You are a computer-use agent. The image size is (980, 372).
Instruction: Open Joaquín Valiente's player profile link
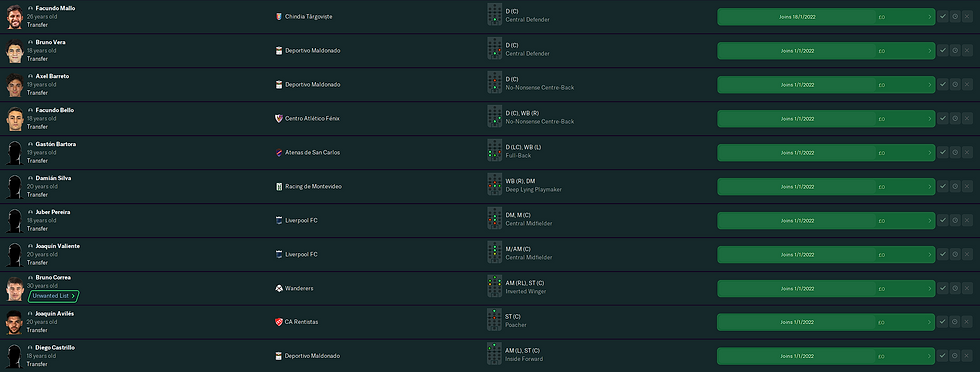[58, 246]
